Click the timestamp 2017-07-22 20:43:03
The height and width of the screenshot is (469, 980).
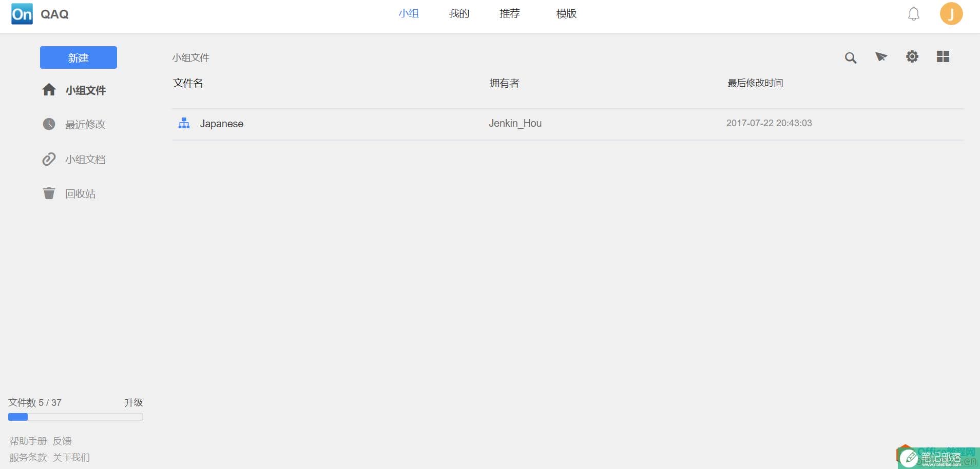(x=769, y=123)
